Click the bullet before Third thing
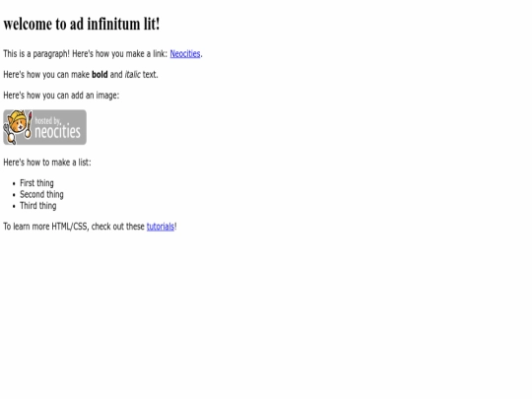The image size is (532, 399). (x=14, y=206)
